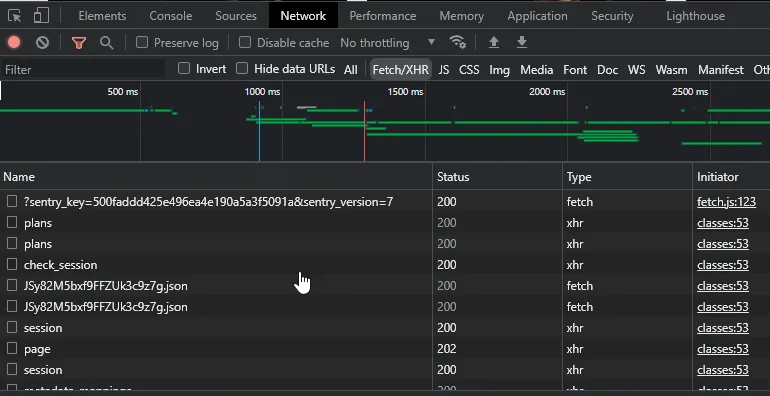Filter requests by WS type
This screenshot has height=396, width=770.
click(636, 70)
